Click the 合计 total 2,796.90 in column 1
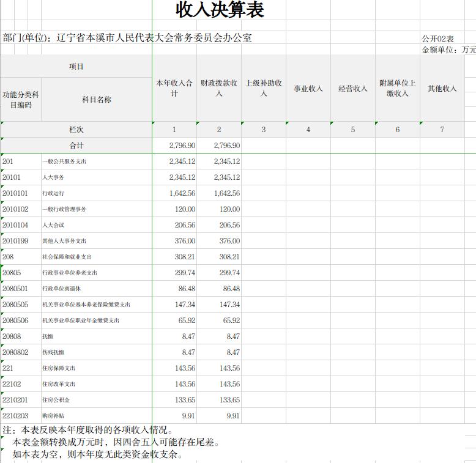This screenshot has width=476, height=463. (x=174, y=146)
